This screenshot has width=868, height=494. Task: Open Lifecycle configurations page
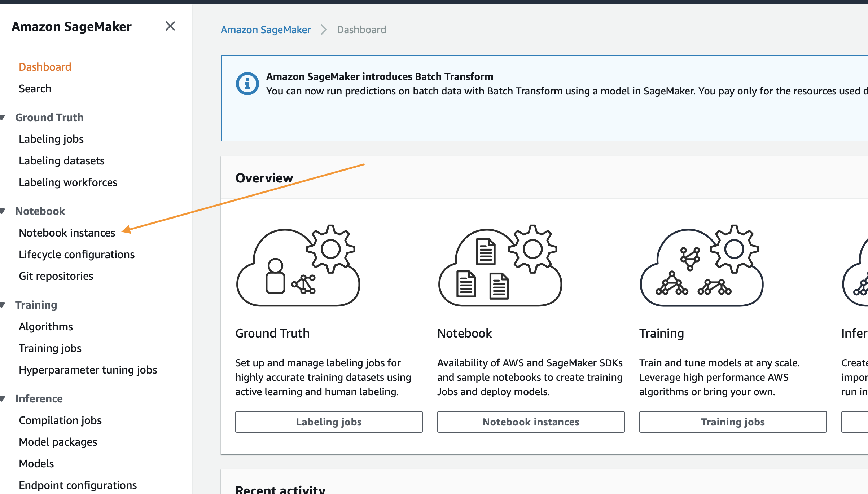click(x=76, y=255)
